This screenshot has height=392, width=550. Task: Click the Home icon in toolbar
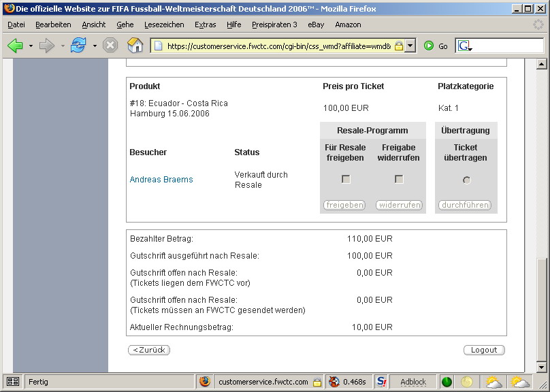135,46
